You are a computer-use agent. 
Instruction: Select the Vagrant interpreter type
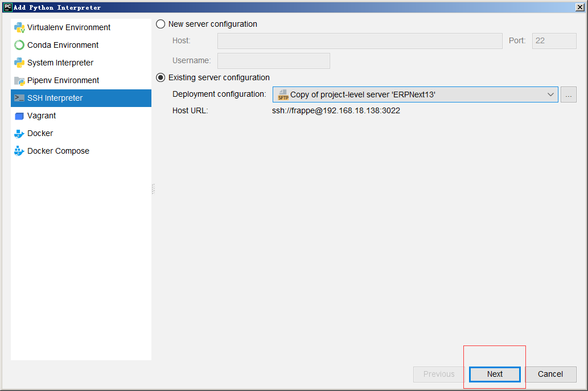tap(81, 116)
